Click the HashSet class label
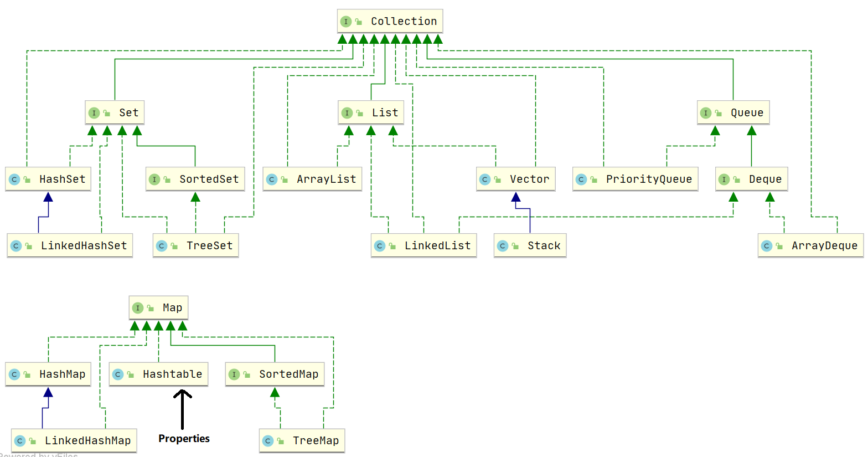This screenshot has width=868, height=457. (x=63, y=179)
